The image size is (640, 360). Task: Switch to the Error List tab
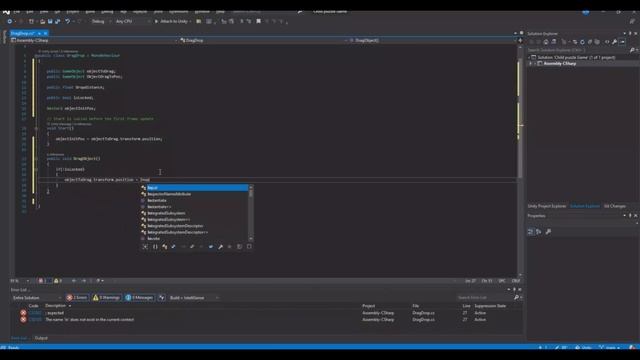coord(19,338)
